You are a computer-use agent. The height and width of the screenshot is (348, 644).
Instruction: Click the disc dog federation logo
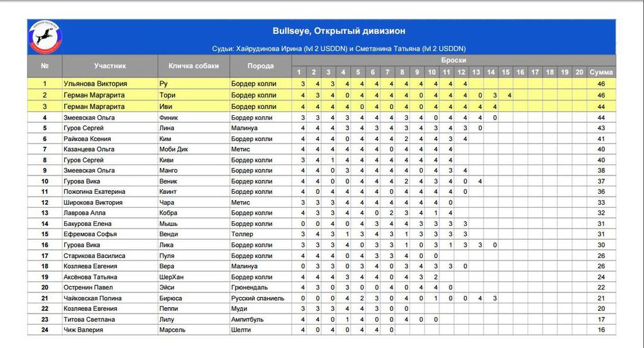[45, 37]
